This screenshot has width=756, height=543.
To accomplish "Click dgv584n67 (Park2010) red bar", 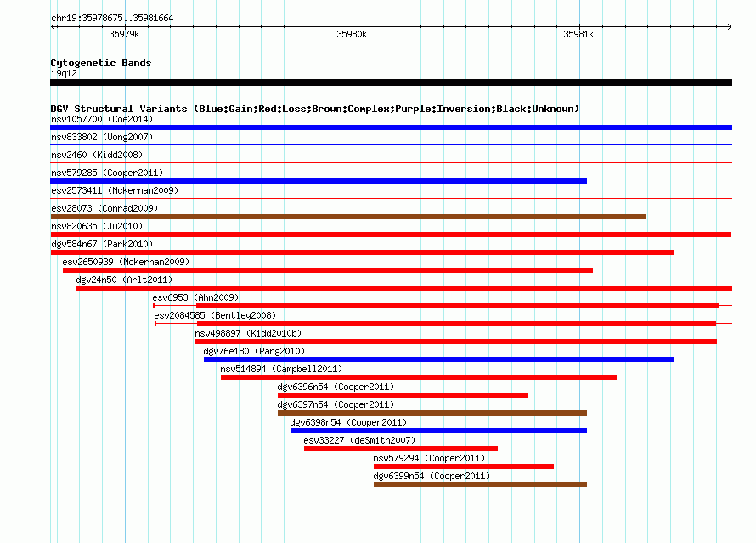I will tap(362, 252).
